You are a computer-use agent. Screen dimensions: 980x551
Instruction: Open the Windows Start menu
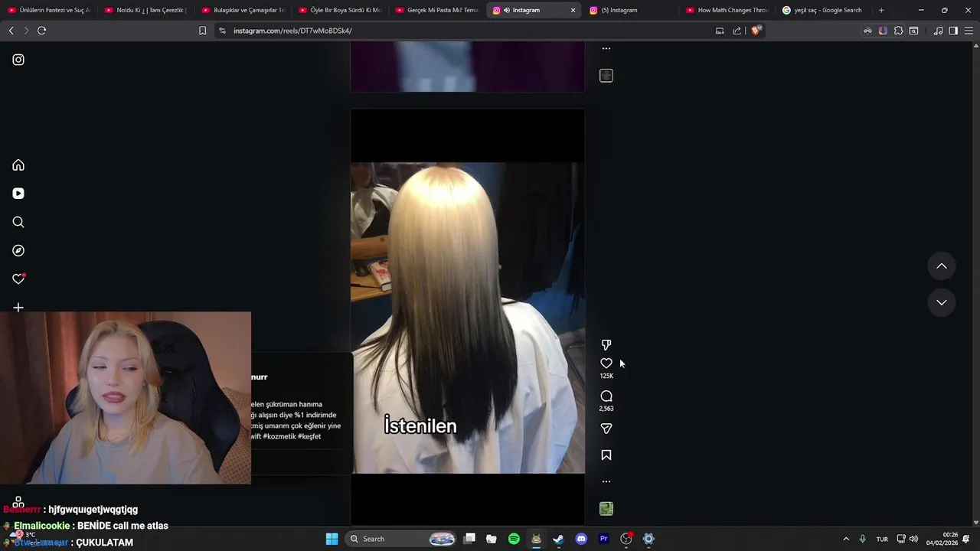point(332,539)
